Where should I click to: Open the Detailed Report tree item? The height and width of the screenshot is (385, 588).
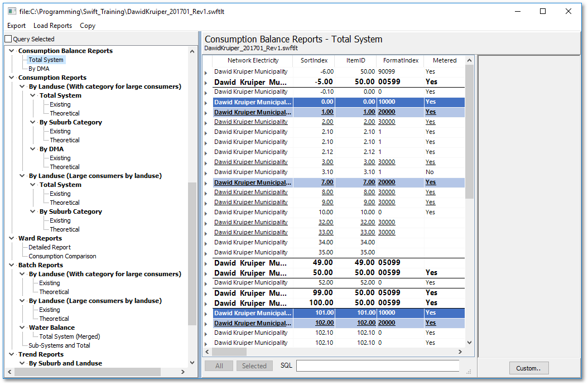coord(50,247)
